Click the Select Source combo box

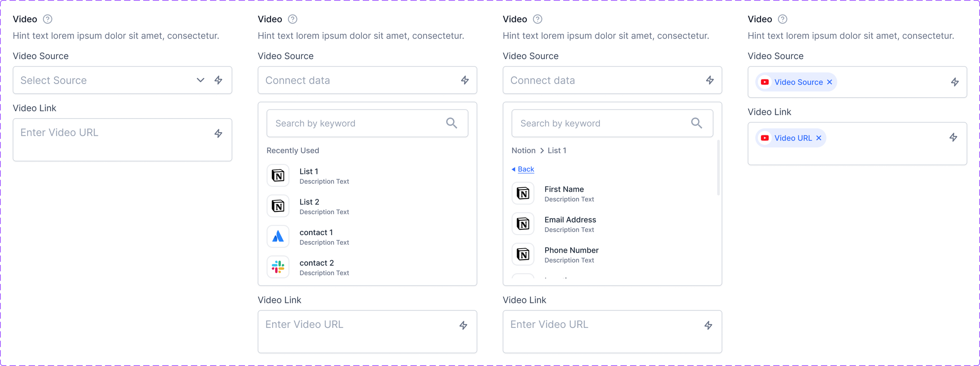click(x=122, y=80)
